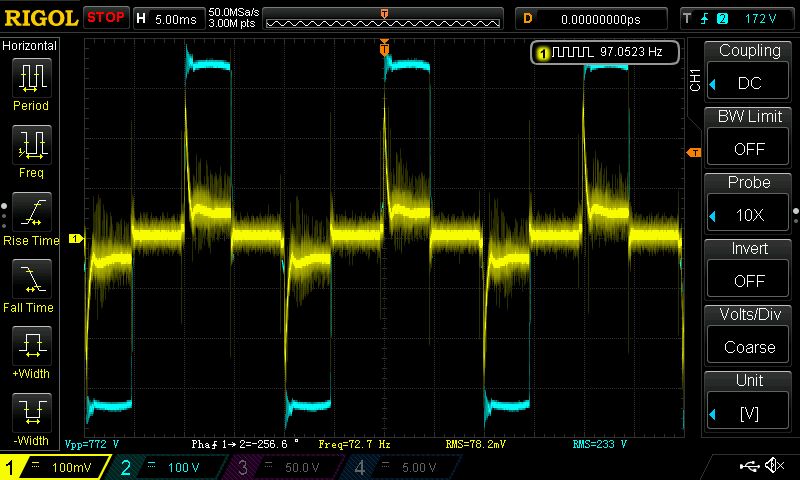Toggle the muted speaker sound icon
This screenshot has width=800, height=480.
pyautogui.click(x=775, y=465)
